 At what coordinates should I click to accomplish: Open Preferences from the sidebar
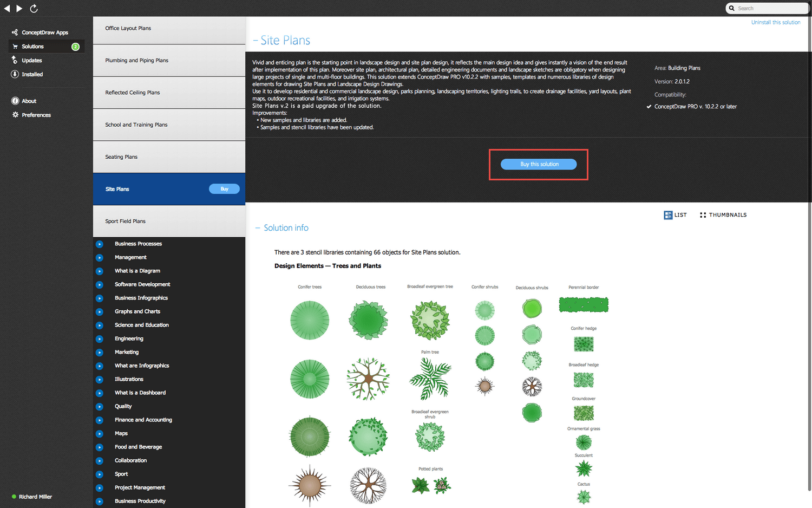point(36,115)
